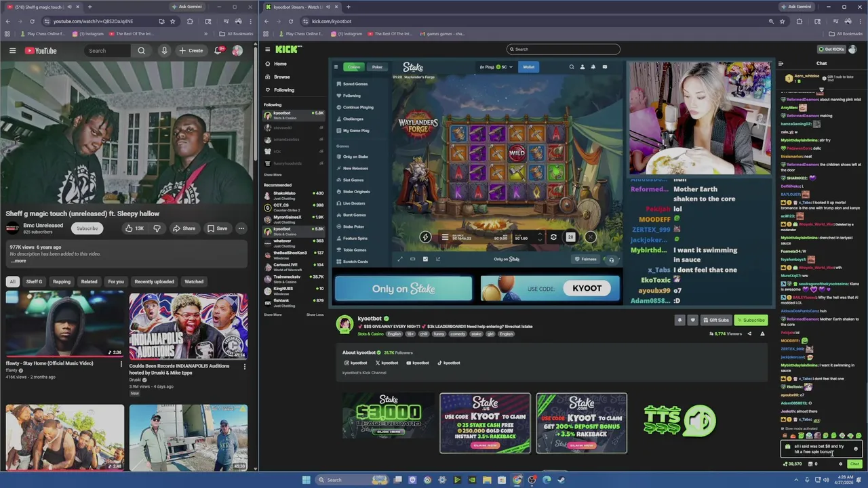Mute the YouTube browser tab audio
The width and height of the screenshot is (868, 488).
pos(69,7)
